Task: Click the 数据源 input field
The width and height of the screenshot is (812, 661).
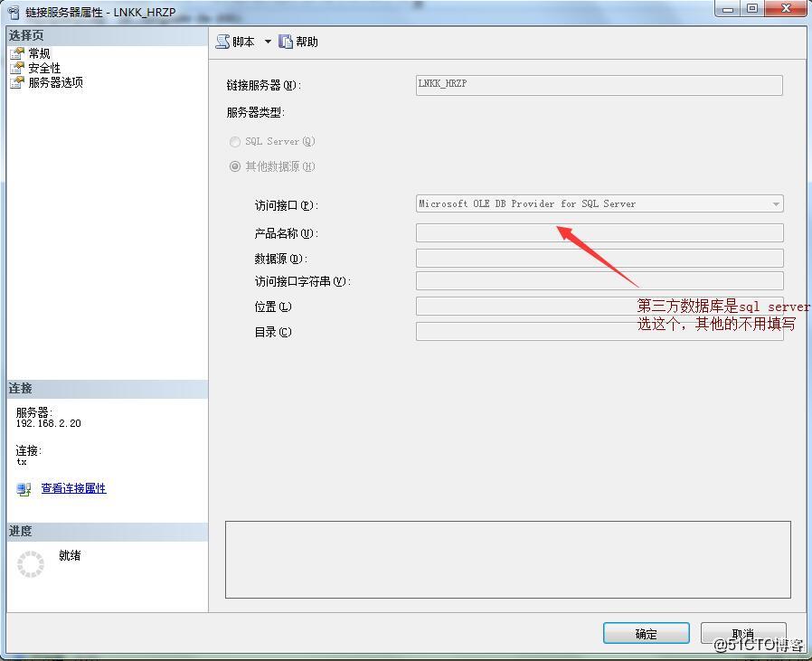Action: click(x=600, y=258)
